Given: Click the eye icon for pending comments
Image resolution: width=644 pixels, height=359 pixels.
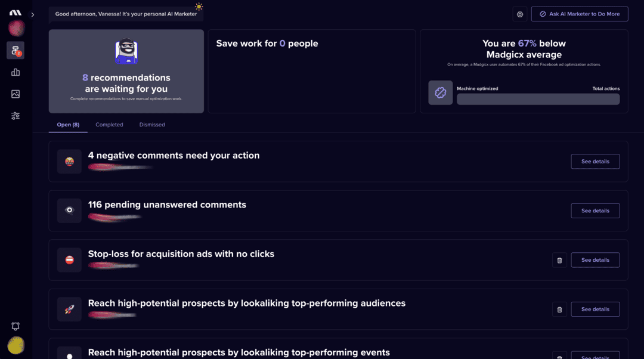Looking at the screenshot, I should click(69, 211).
